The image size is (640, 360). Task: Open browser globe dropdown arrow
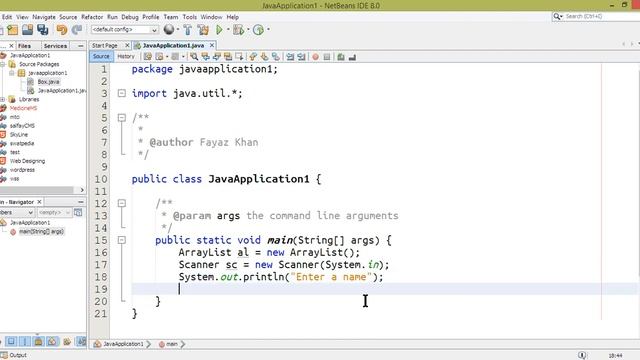click(x=178, y=29)
